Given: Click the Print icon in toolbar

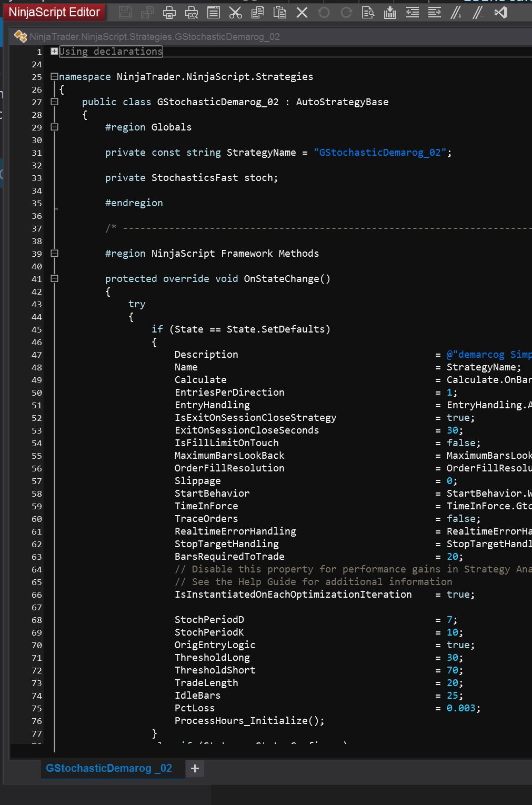Looking at the screenshot, I should (169, 13).
